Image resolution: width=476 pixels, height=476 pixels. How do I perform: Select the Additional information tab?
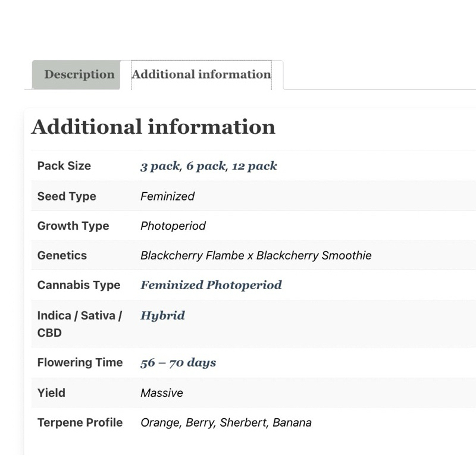[x=201, y=74]
